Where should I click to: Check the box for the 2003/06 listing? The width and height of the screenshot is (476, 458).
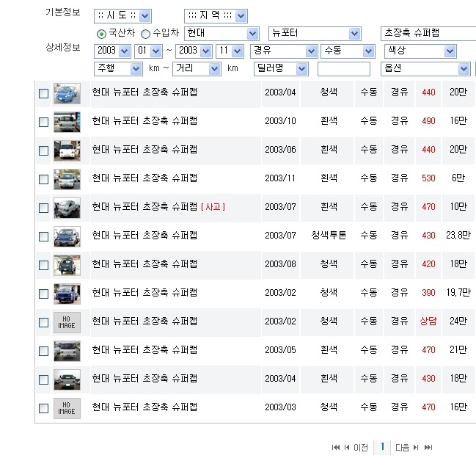click(44, 150)
